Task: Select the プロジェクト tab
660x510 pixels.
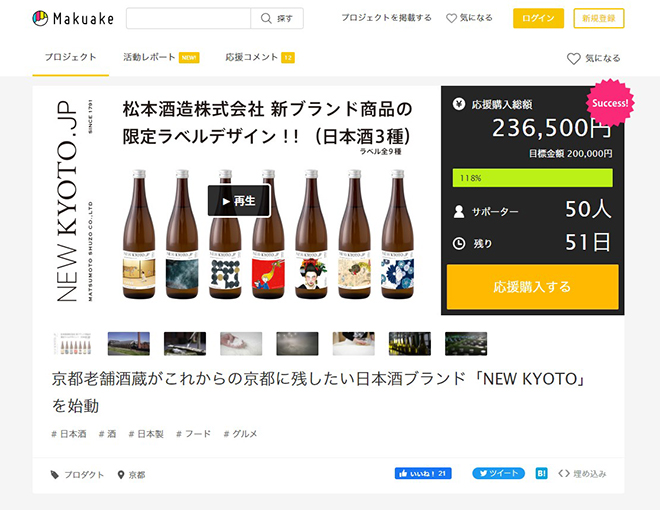Action: tap(71, 57)
